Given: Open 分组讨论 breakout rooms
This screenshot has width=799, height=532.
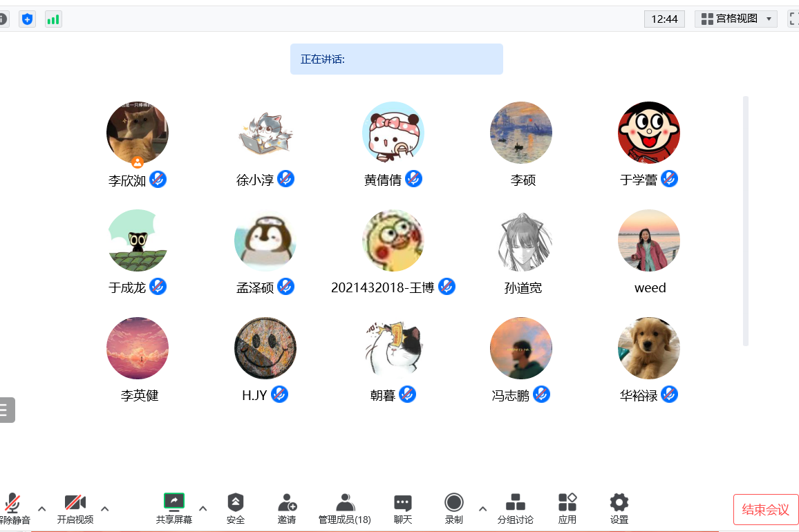Looking at the screenshot, I should pyautogui.click(x=516, y=509).
